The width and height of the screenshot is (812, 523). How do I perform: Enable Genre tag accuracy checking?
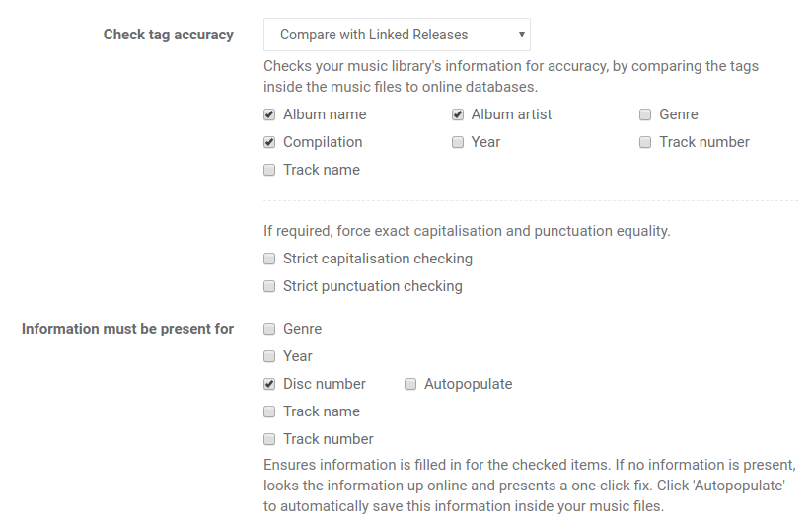645,114
